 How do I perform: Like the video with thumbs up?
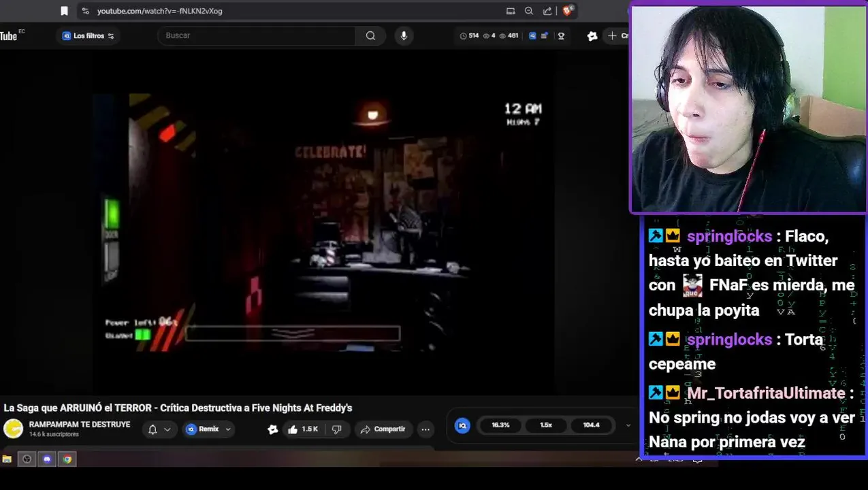pos(303,429)
